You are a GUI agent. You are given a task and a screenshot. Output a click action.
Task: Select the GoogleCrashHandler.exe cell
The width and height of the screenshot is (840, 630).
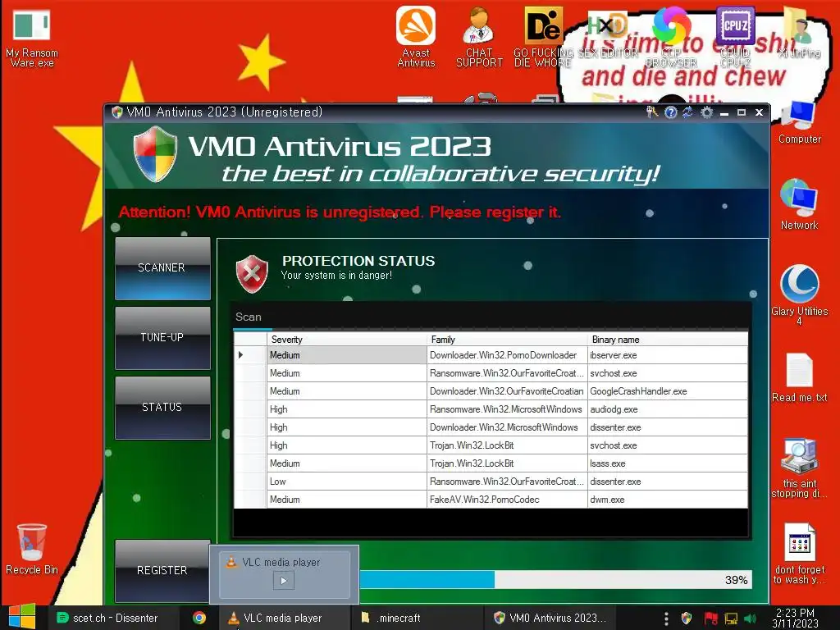point(668,391)
